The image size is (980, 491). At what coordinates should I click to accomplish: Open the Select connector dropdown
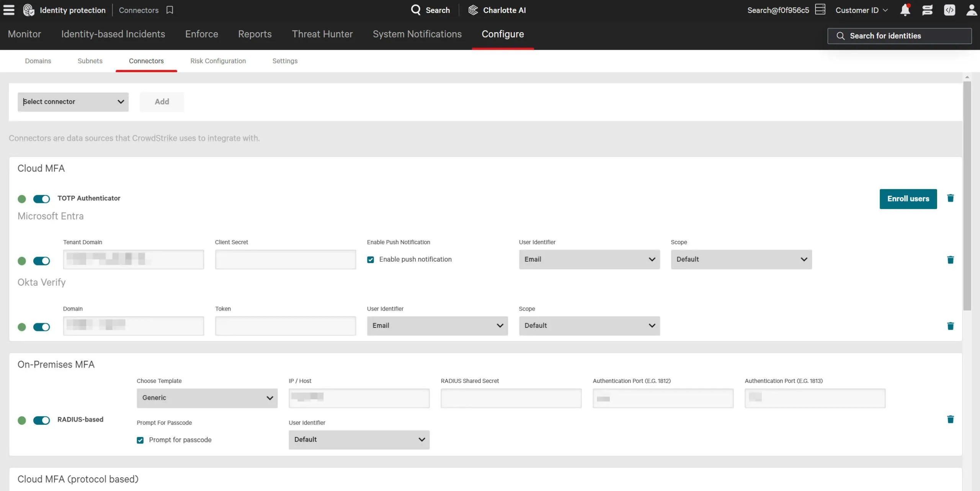(73, 102)
